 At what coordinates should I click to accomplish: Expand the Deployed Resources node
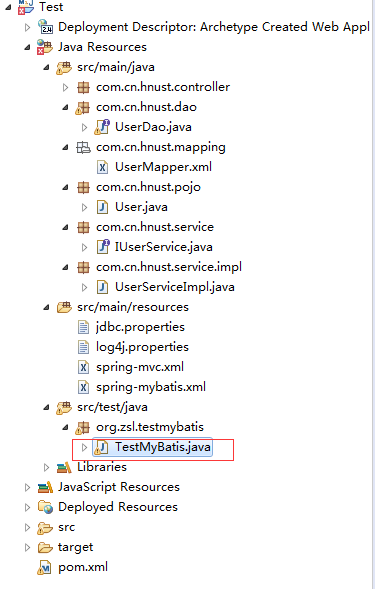pyautogui.click(x=27, y=507)
